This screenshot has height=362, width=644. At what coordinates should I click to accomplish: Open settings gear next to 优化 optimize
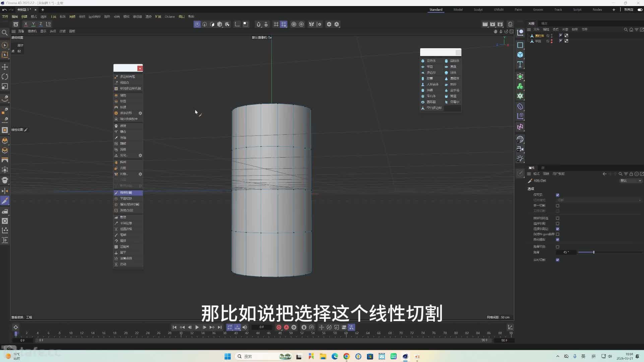[140, 156]
